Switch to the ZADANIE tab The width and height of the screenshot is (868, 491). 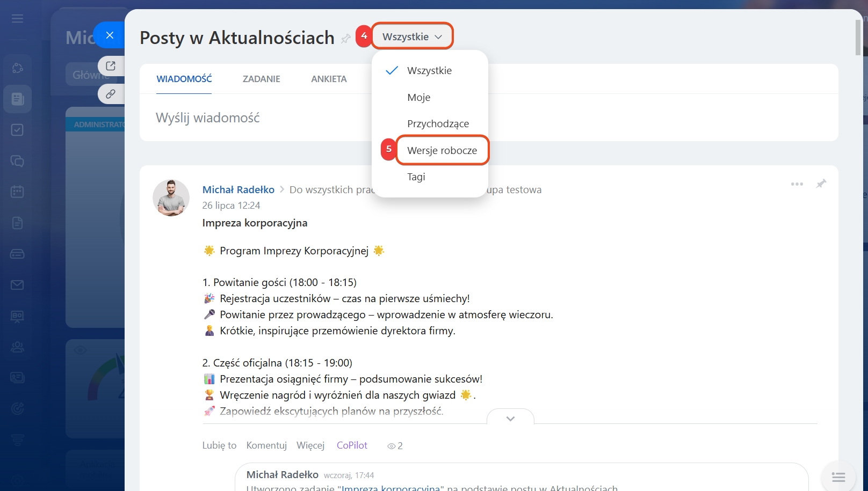261,79
